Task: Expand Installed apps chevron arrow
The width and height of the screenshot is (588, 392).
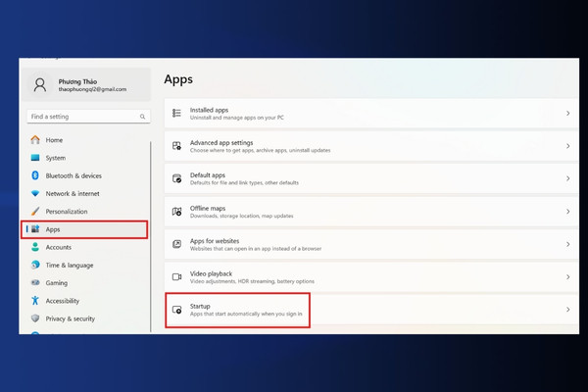Action: pos(567,114)
